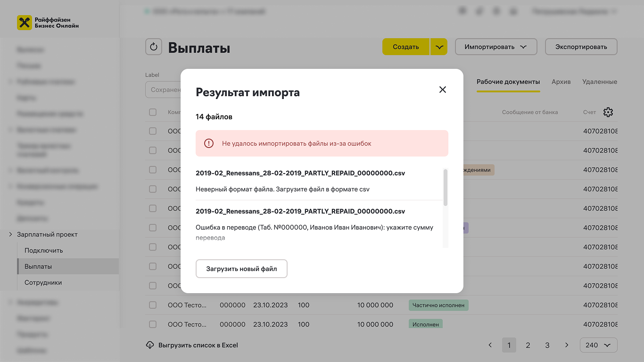Check the row with Исполнен status
Screen dimensions: 644x362
pyautogui.click(x=153, y=324)
